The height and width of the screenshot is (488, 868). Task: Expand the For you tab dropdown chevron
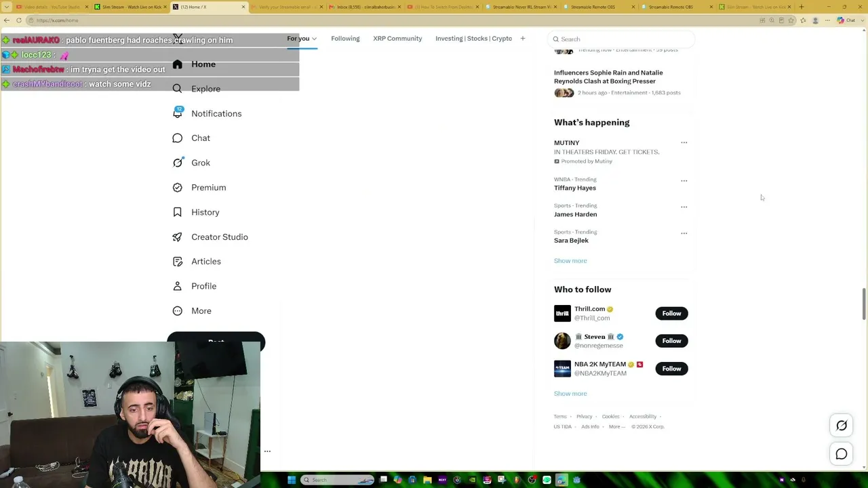[314, 39]
